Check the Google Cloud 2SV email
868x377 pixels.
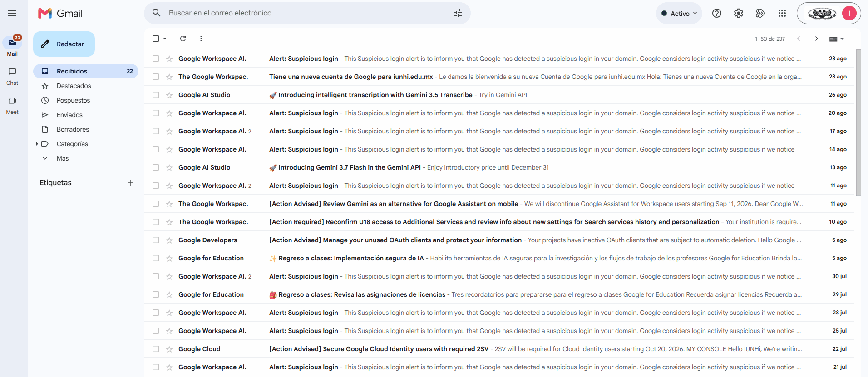156,349
